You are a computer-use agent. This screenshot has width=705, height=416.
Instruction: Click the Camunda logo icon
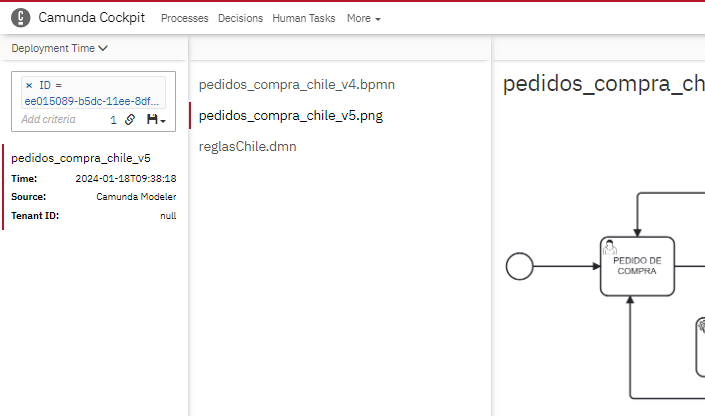(x=19, y=18)
